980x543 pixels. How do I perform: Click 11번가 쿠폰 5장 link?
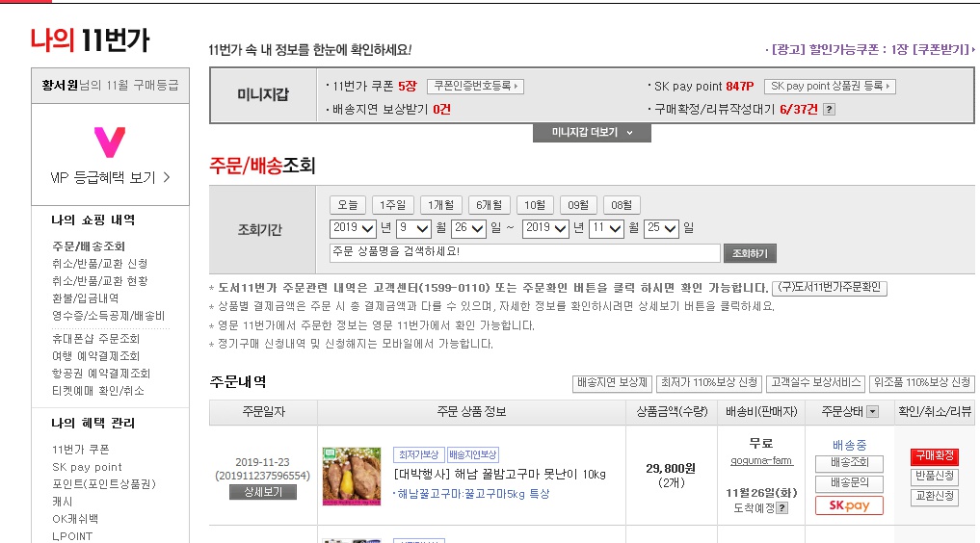click(374, 87)
